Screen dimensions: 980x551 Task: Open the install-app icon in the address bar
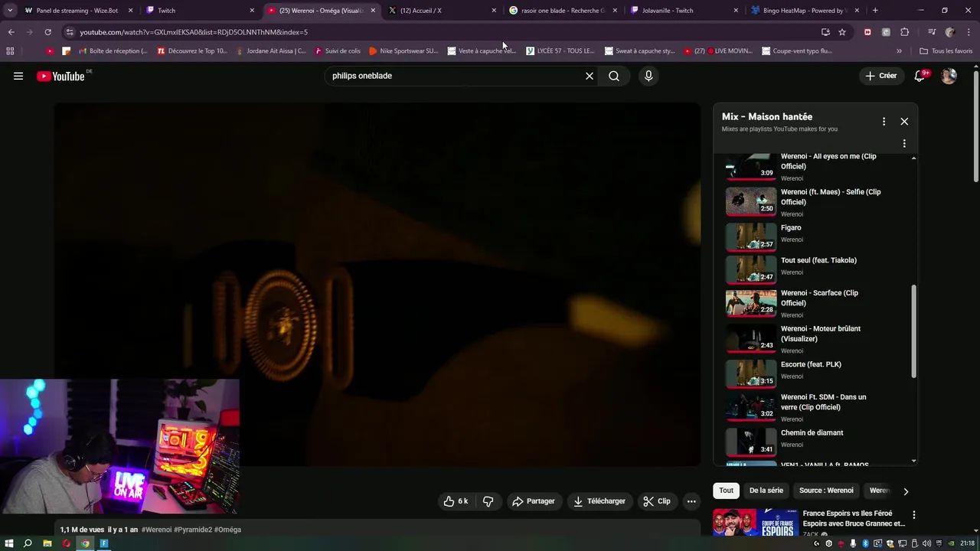coord(825,32)
